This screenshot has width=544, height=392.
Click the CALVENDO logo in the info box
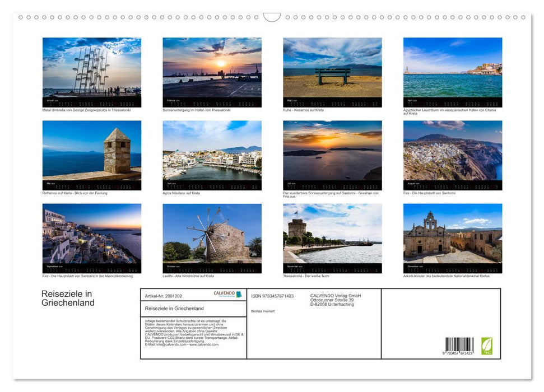227,295
